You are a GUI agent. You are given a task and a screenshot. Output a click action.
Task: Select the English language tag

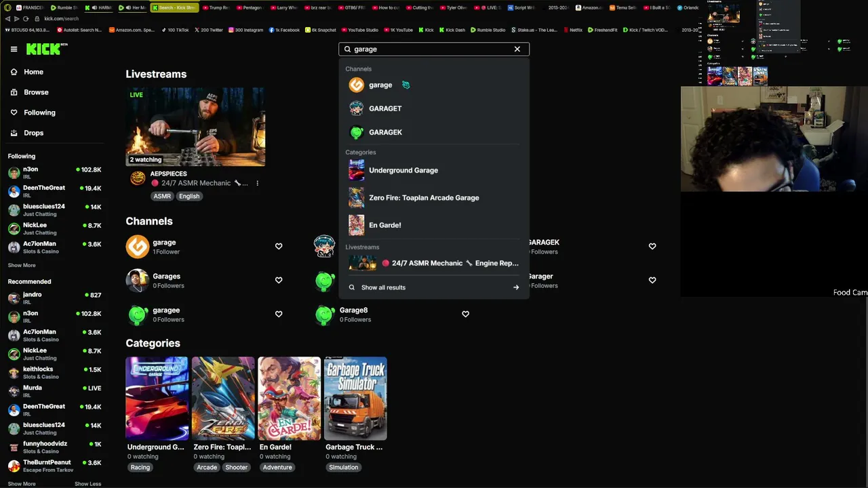(189, 197)
